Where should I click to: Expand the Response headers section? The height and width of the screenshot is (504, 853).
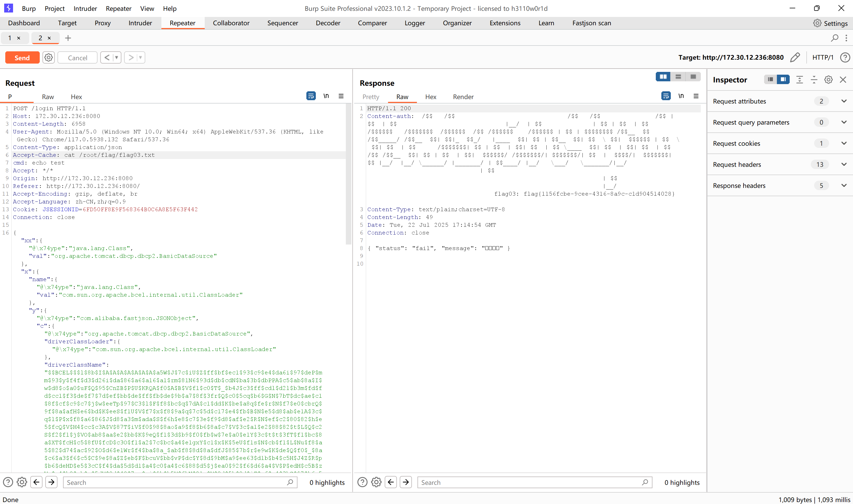(844, 185)
